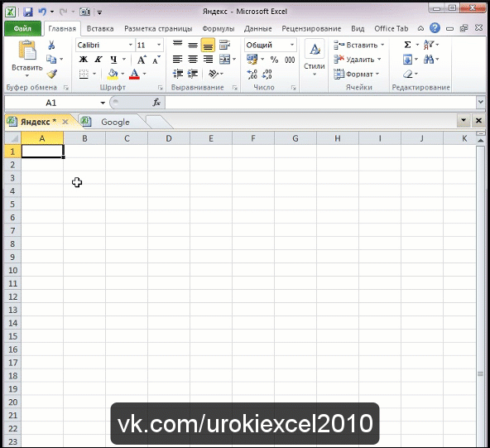This screenshot has width=490, height=448.
Task: Merge and center cells
Action: [x=224, y=59]
